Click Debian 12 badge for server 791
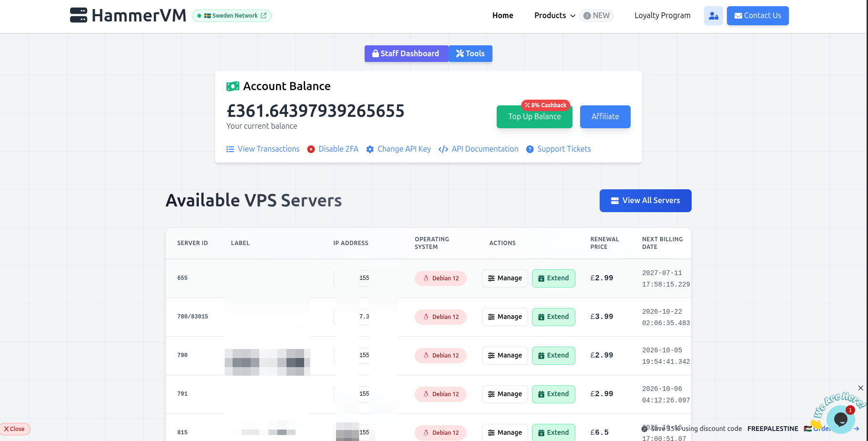Screen dimensions: 868x441 [440, 394]
